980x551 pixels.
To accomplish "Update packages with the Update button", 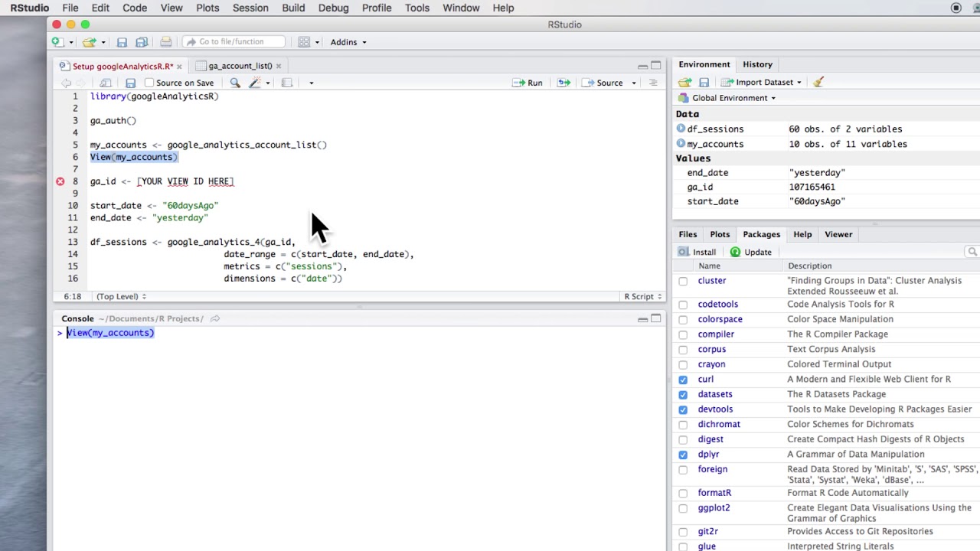I will point(750,252).
